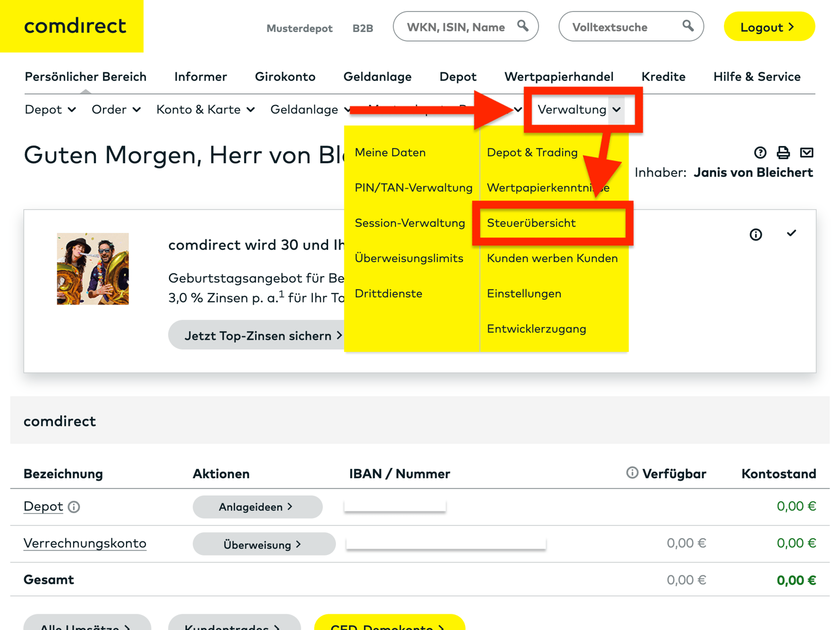Screen dimensions: 840x630
Task: Click the magnifier in WKN, ISIN, Name search
Action: pyautogui.click(x=523, y=26)
